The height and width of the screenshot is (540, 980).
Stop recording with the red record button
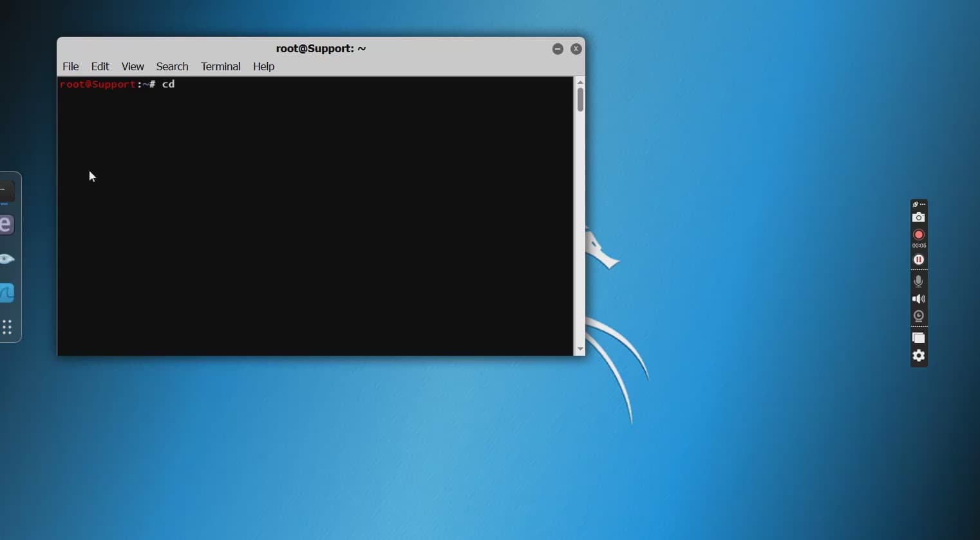(x=919, y=235)
